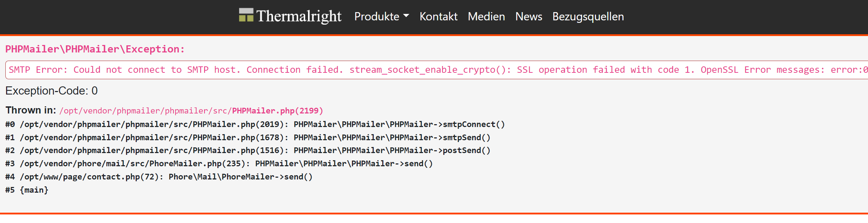Click 'OpenSSL Error messages' in error box
Screen dimensions: 868x223
point(762,70)
